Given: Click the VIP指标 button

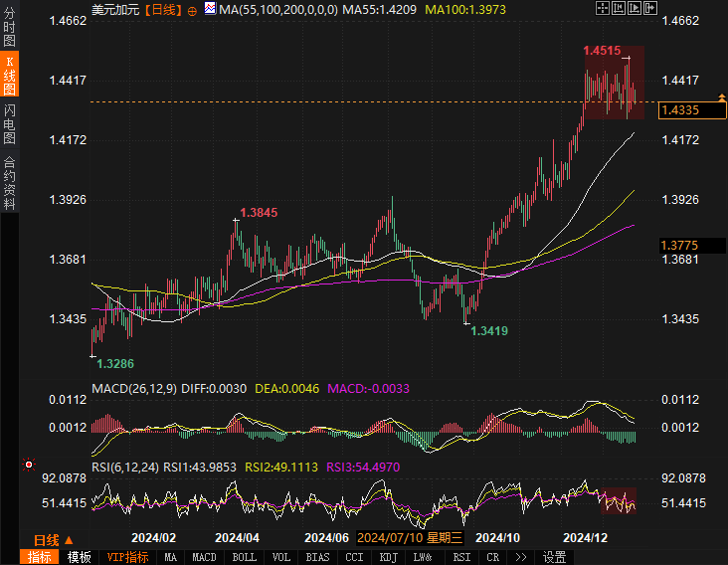Looking at the screenshot, I should pos(127,557).
